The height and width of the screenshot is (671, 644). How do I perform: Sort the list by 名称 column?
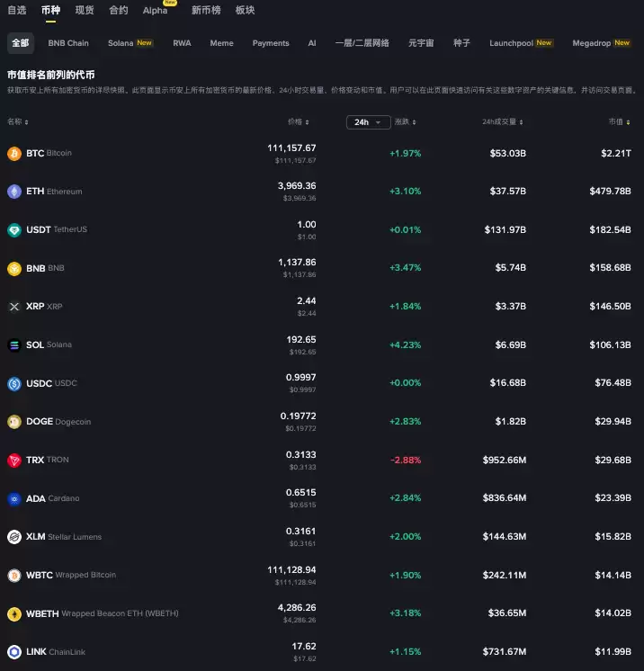tap(18, 122)
